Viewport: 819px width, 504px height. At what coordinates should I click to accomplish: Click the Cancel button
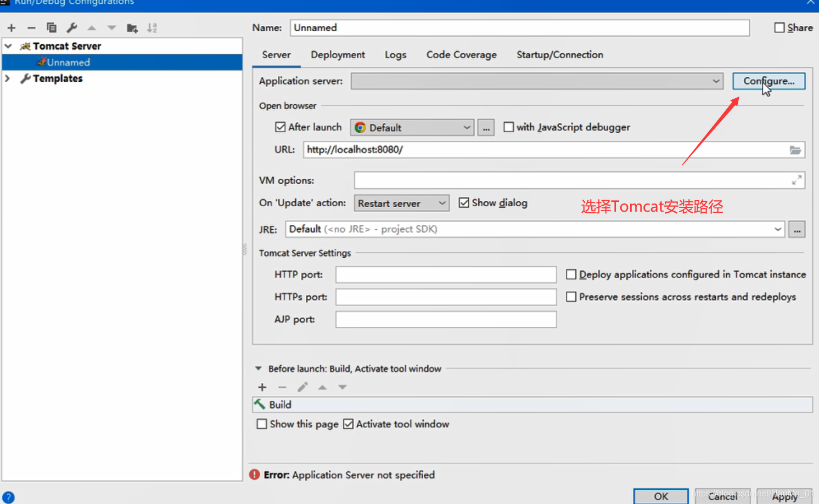[x=722, y=496]
